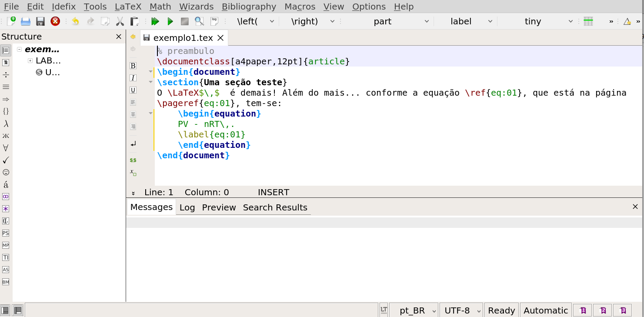644x317 pixels.
Task: Open the Macros menu
Action: (300, 7)
